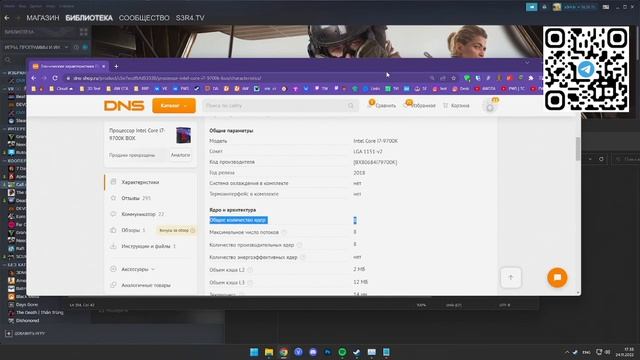Open a new Chrome tab
This screenshot has height=360, width=640.
coord(116,66)
